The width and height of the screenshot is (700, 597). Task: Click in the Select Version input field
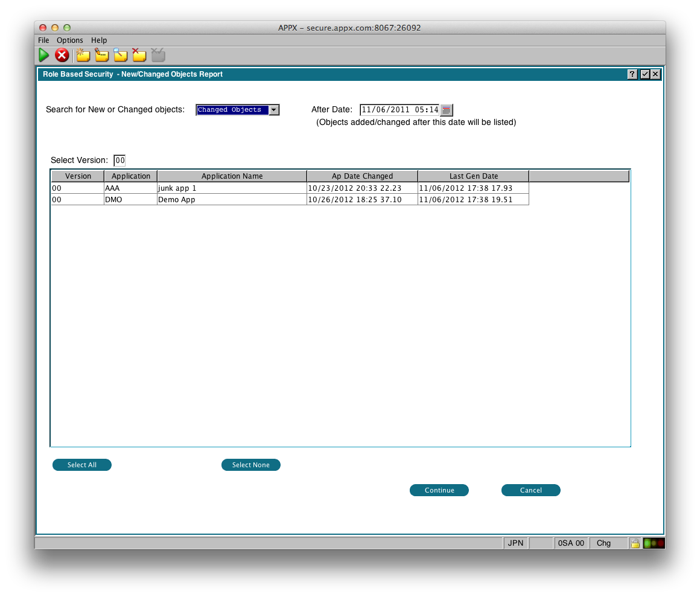(x=119, y=161)
